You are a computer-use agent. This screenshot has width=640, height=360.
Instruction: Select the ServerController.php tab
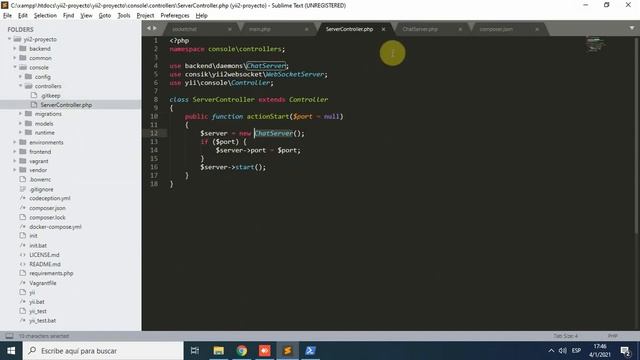349,29
